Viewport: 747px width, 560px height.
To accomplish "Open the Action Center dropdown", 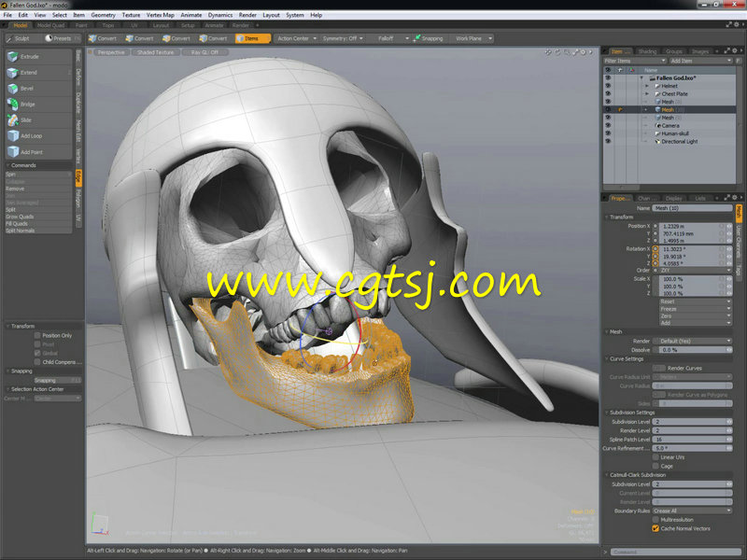I will point(297,38).
